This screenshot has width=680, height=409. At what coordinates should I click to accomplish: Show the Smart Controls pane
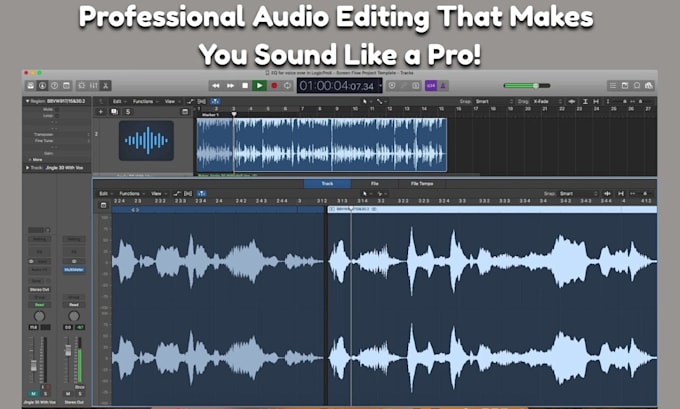[x=82, y=85]
